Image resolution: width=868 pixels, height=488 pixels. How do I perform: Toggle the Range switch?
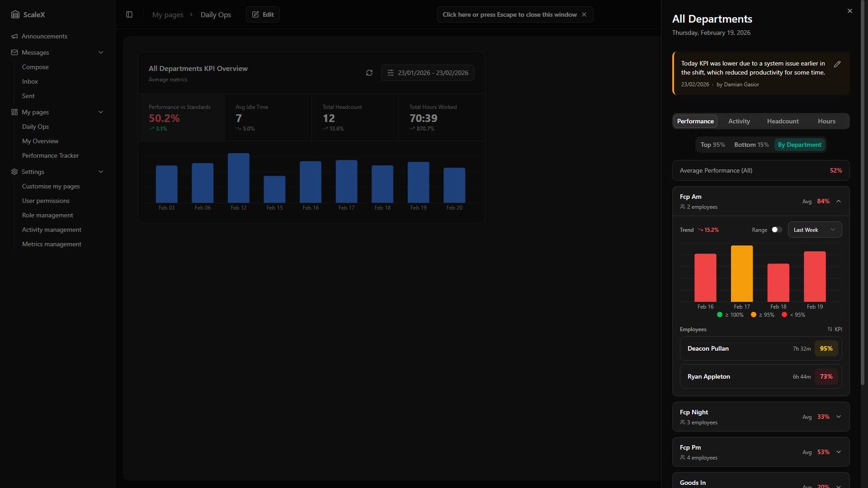point(777,230)
